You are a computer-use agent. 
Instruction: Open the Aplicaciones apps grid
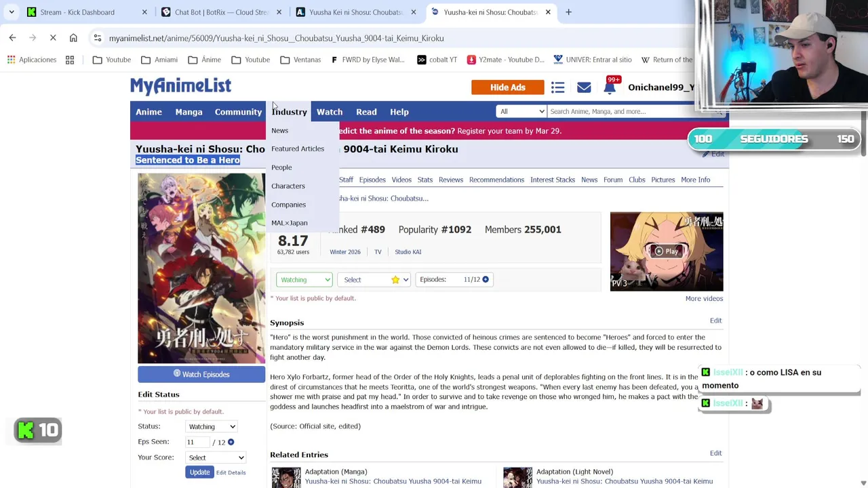click(32, 60)
